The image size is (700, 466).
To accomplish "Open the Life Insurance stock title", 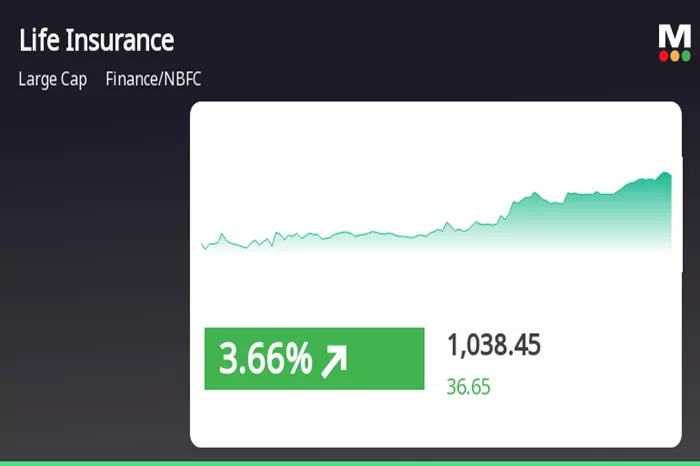I will pos(96,40).
